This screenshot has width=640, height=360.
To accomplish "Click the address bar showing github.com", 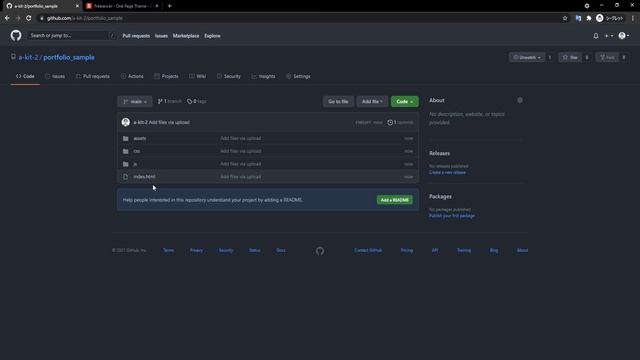I will (x=301, y=18).
